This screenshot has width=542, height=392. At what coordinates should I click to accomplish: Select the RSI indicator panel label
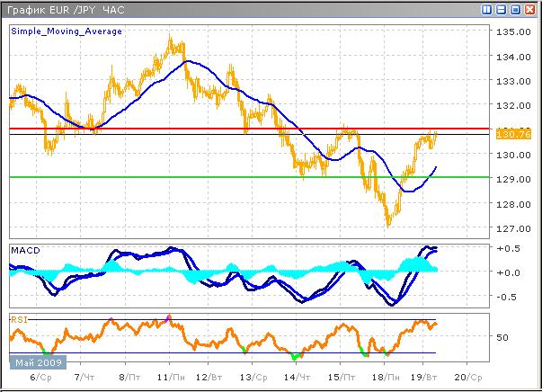tap(19, 318)
